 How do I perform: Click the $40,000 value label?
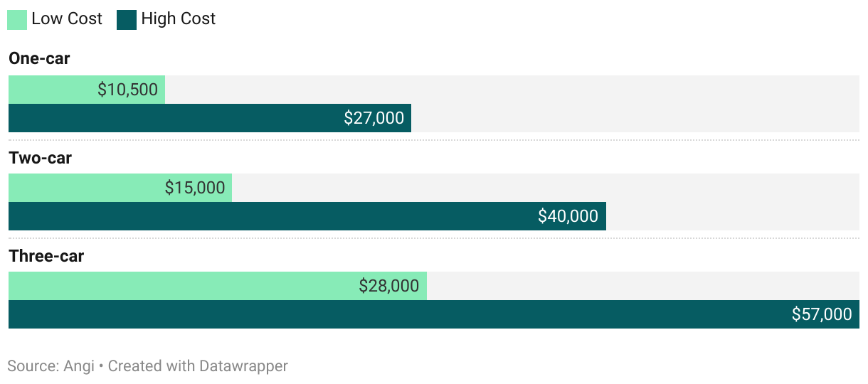568,216
